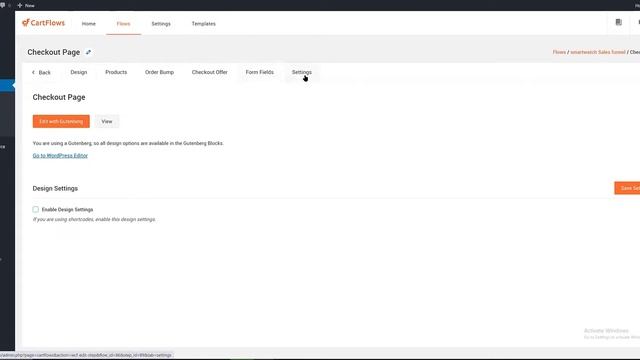Image resolution: width=640 pixels, height=360 pixels.
Task: Switch to the checkout step Settings tab
Action: coord(302,72)
